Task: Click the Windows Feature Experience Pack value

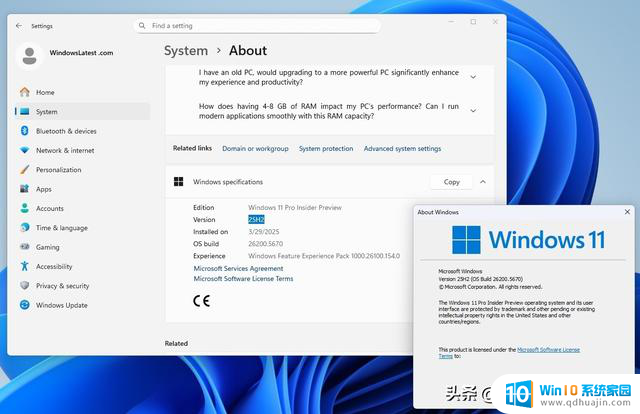Action: coord(324,256)
